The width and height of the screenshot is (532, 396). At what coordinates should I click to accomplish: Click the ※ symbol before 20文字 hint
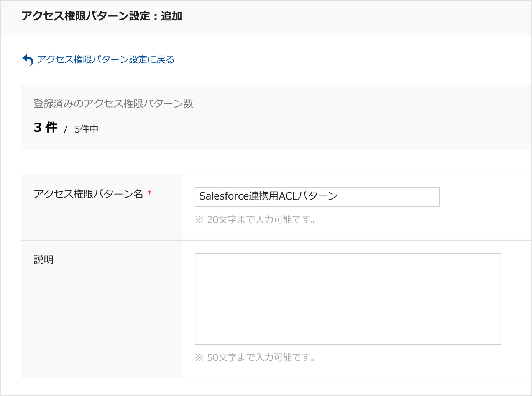pyautogui.click(x=199, y=220)
